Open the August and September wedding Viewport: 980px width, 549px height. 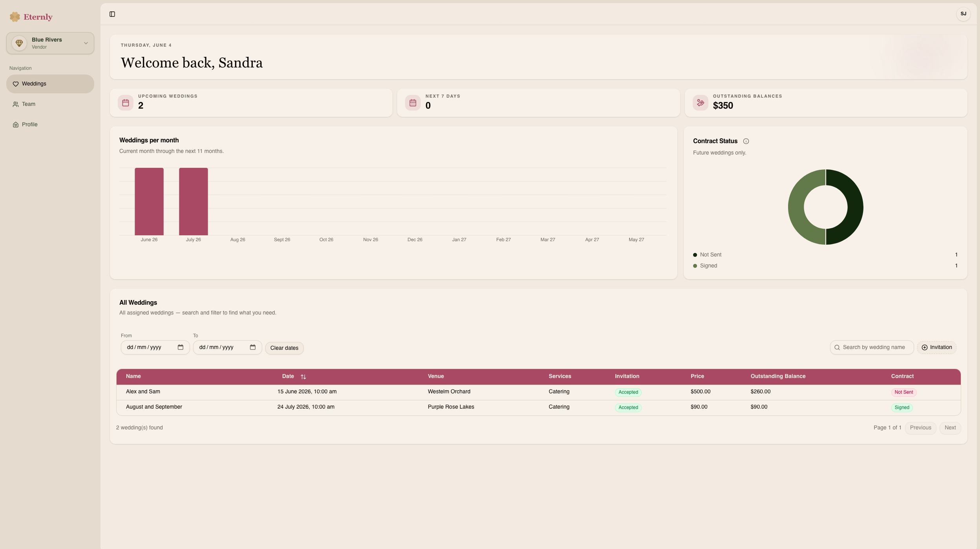[x=154, y=407]
